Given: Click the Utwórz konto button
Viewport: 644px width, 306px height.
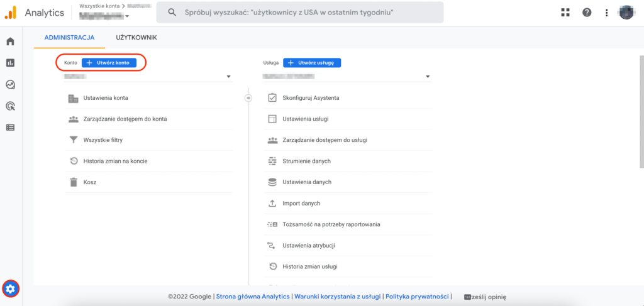Looking at the screenshot, I should (x=109, y=63).
